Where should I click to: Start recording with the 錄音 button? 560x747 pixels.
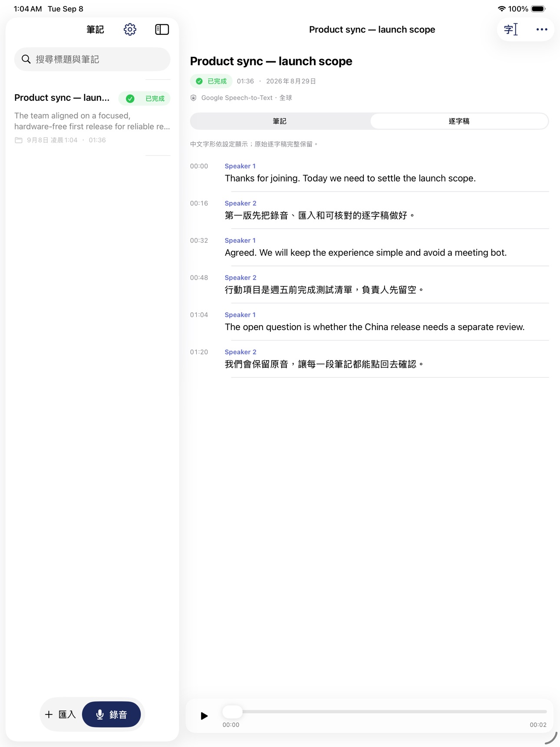pos(112,714)
